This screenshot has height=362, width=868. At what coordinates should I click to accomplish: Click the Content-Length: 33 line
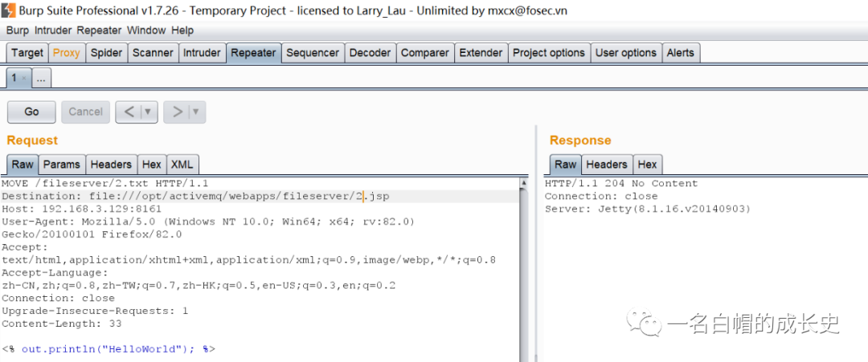(x=61, y=323)
